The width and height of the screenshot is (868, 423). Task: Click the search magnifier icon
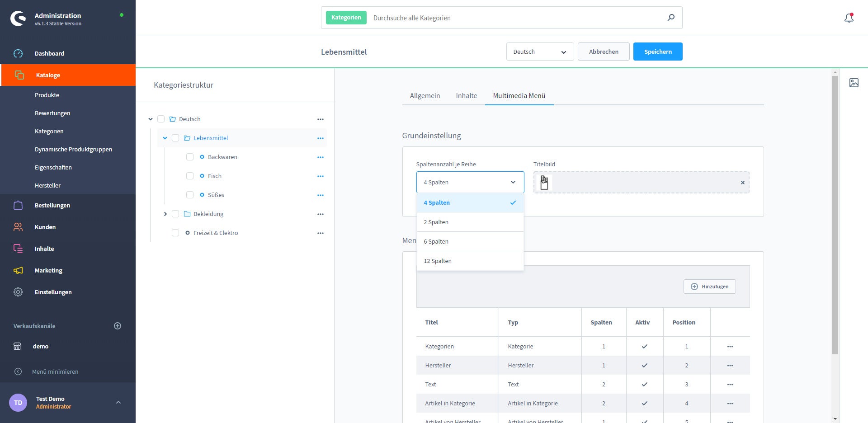[x=671, y=18]
